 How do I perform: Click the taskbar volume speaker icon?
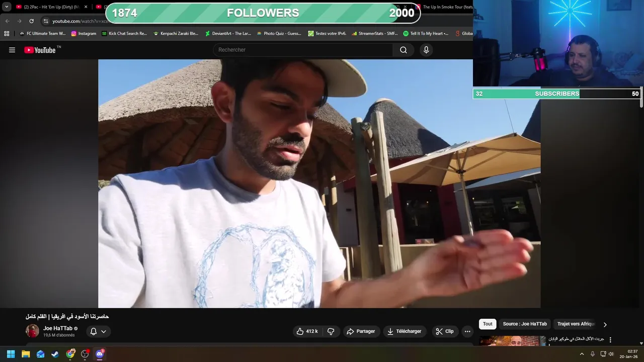[611, 354]
